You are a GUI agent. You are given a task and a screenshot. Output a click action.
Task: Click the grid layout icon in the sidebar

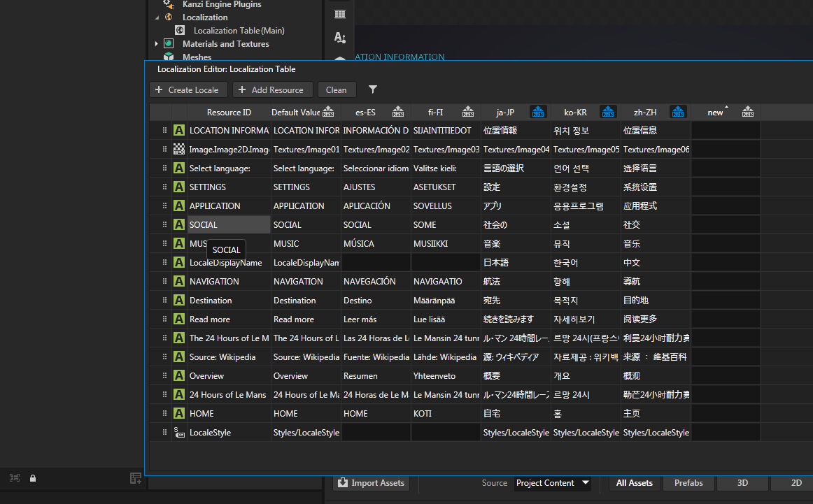(x=340, y=14)
